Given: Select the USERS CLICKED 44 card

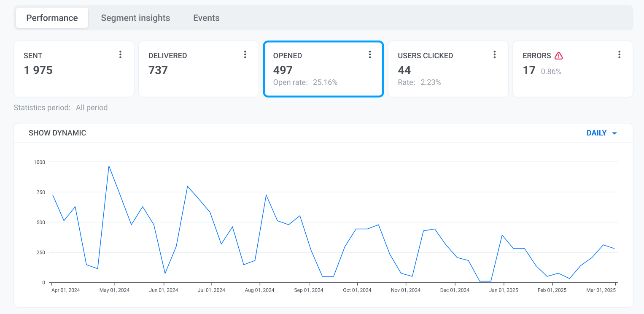Looking at the screenshot, I should pos(448,76).
